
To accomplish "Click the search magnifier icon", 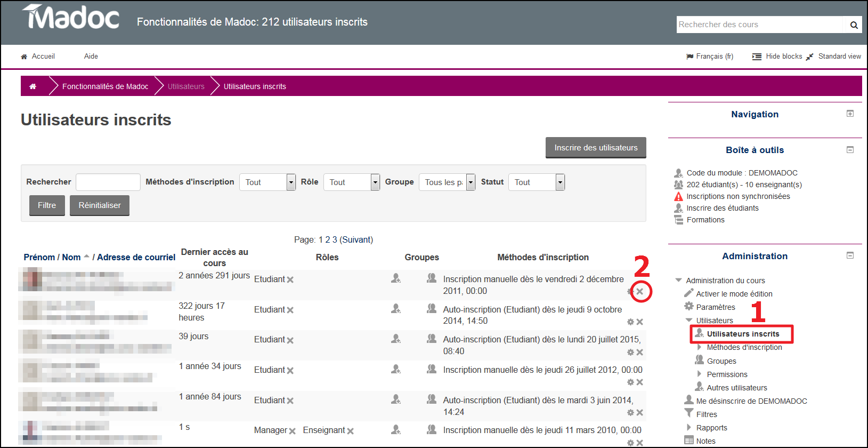I will 854,25.
